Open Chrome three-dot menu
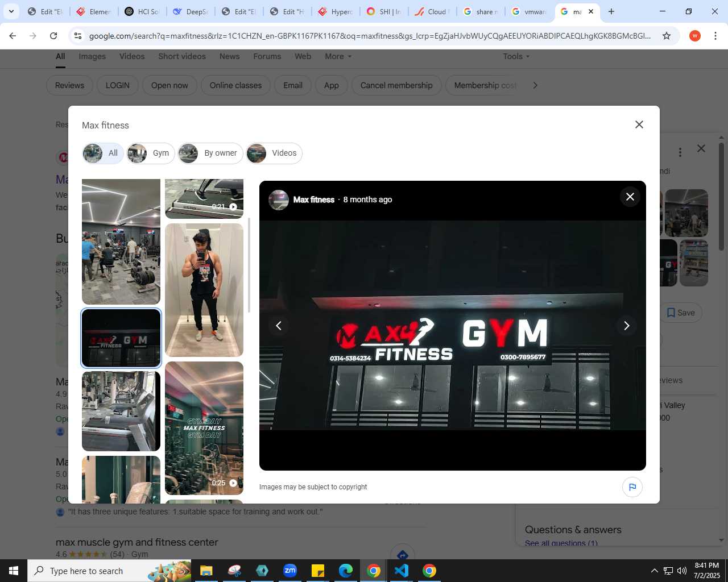 point(715,36)
